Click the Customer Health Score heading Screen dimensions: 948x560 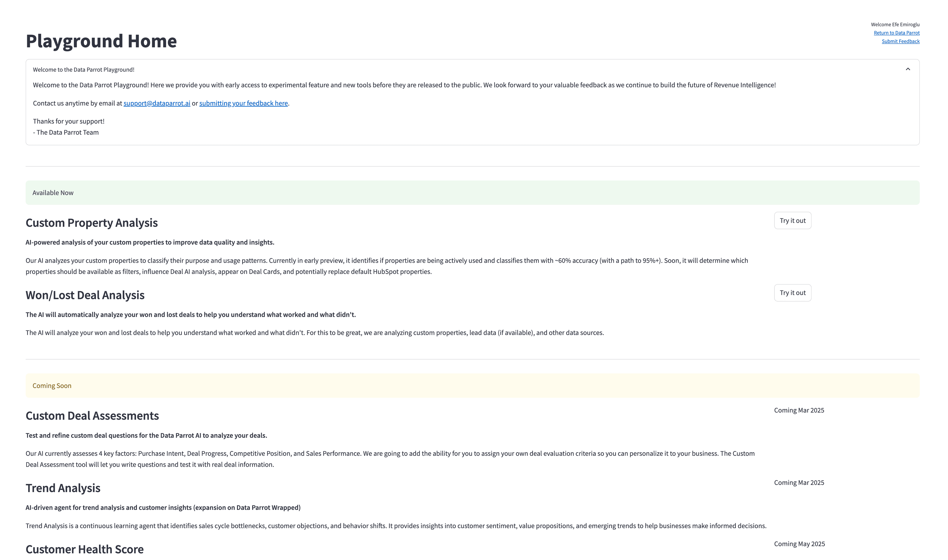[84, 549]
